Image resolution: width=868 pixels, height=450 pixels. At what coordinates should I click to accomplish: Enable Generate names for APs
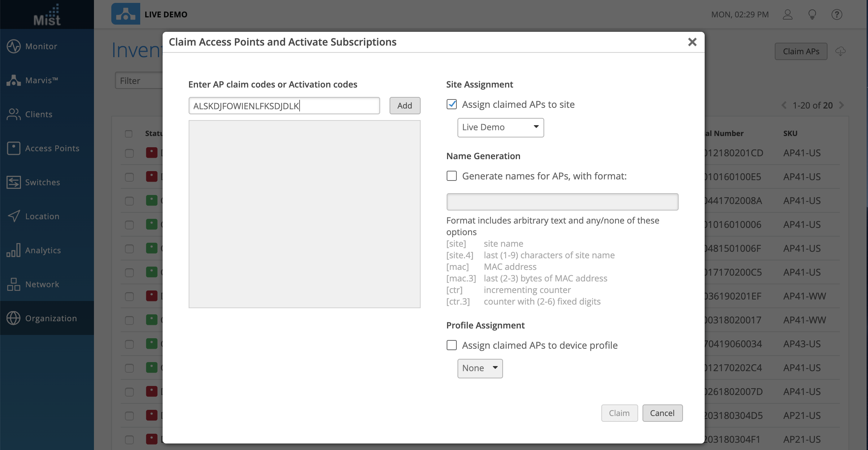[x=452, y=176]
